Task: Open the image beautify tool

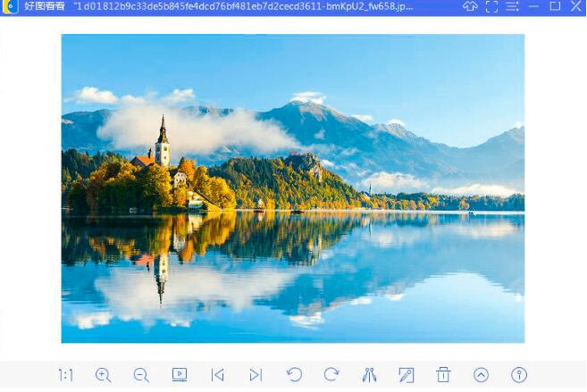Action: (x=369, y=375)
